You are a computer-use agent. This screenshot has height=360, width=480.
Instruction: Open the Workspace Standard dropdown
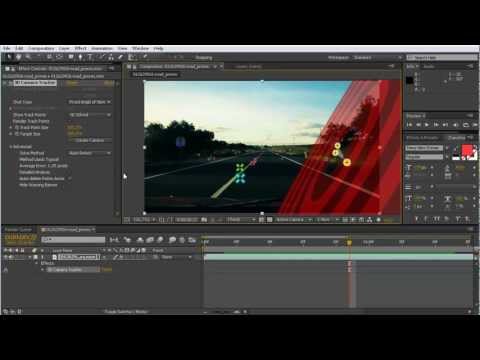(378, 58)
